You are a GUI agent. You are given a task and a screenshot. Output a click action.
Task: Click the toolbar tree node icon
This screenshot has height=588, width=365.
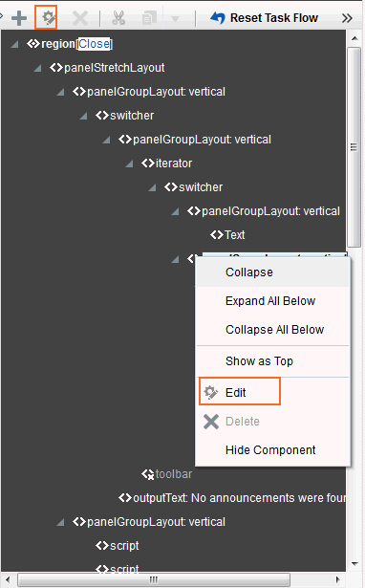(148, 474)
